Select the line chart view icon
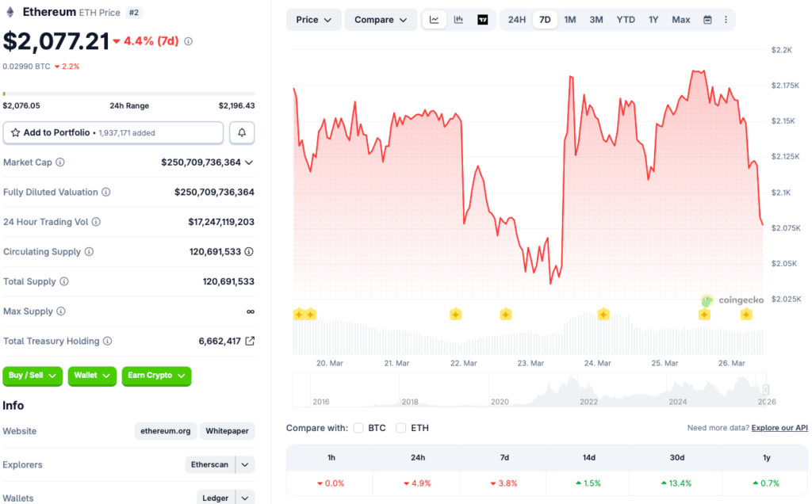The width and height of the screenshot is (812, 504). [x=434, y=20]
